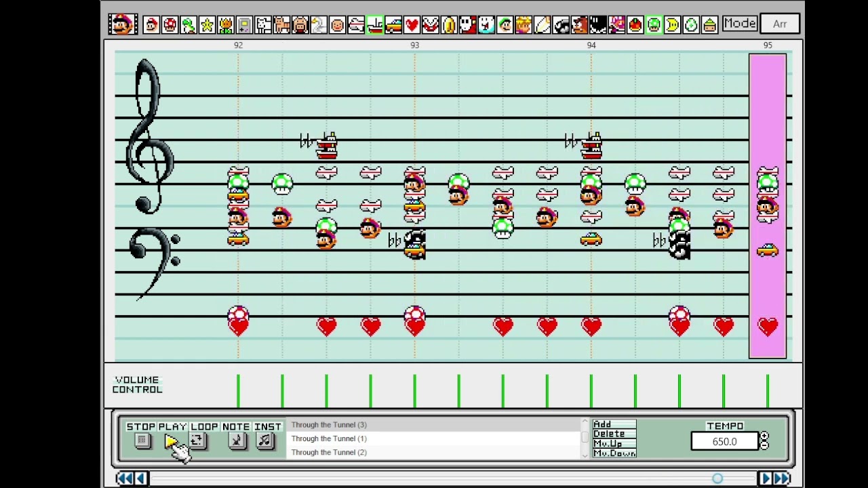Select the Yoshi instrument
The height and width of the screenshot is (488, 868).
[189, 25]
